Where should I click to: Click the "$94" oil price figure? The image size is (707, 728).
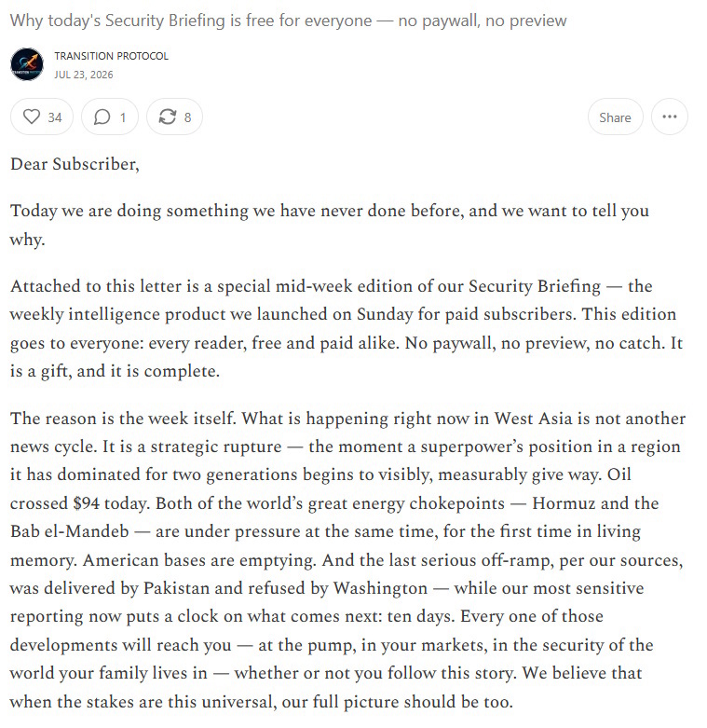point(87,503)
